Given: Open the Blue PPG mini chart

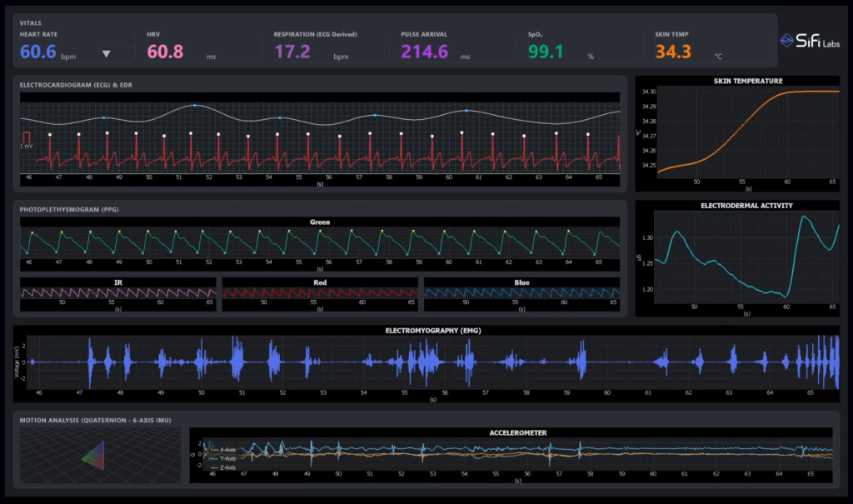Looking at the screenshot, I should [521, 293].
